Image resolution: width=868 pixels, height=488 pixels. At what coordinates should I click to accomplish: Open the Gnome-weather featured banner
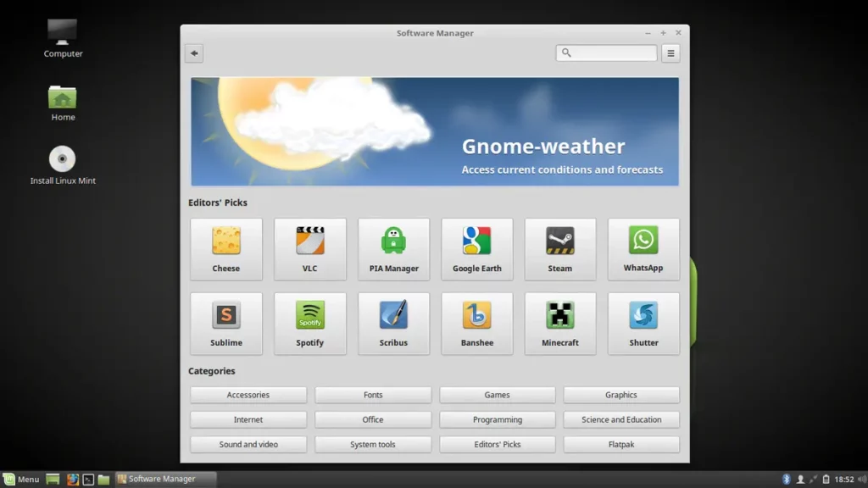tap(434, 131)
